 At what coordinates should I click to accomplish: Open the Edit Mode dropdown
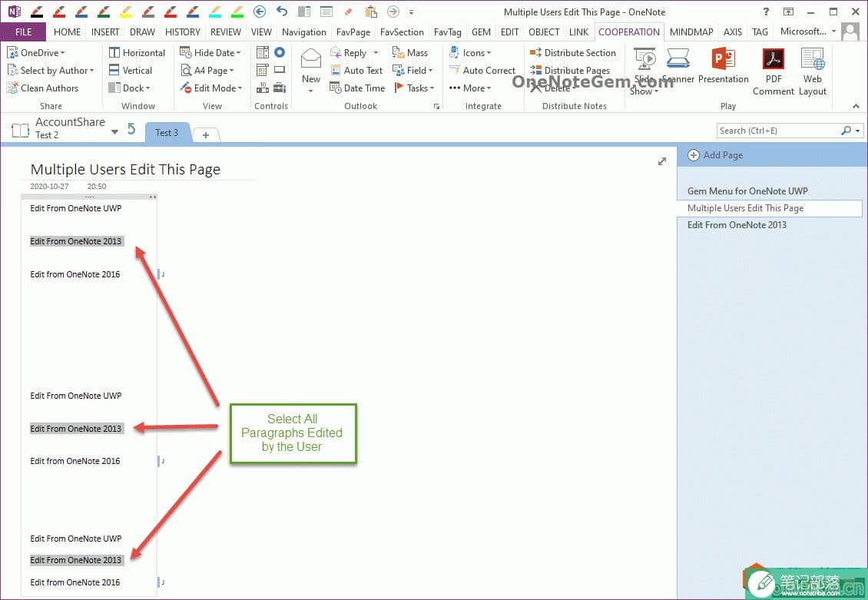click(211, 88)
